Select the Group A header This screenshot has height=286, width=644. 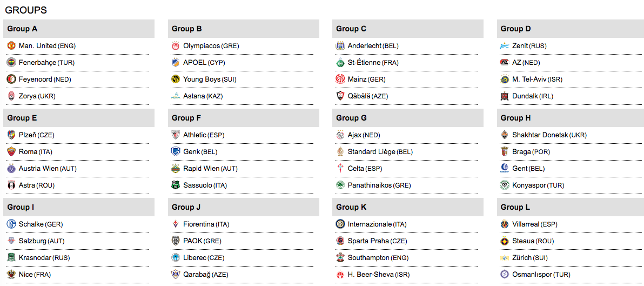22,29
